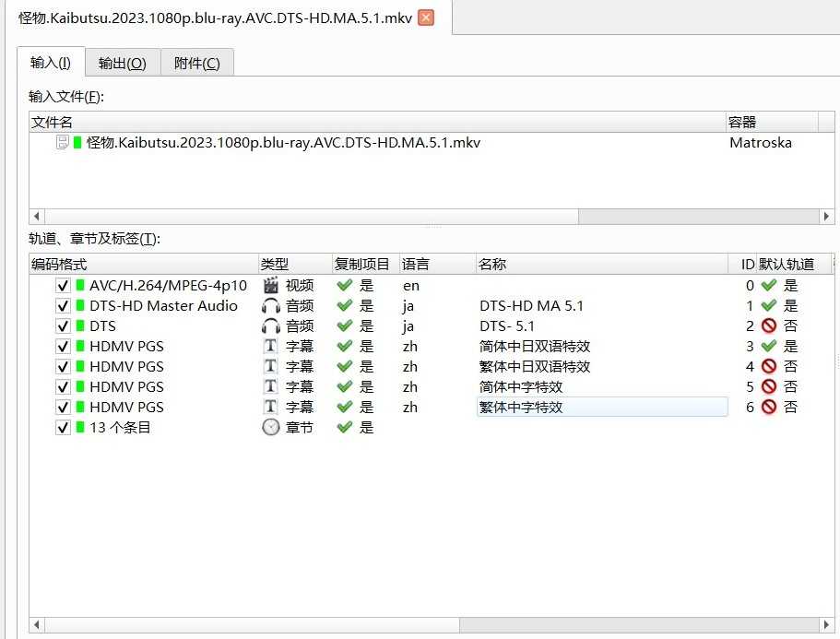Click the copy-item checkmark in AVC video row
840x639 pixels.
pos(345,286)
